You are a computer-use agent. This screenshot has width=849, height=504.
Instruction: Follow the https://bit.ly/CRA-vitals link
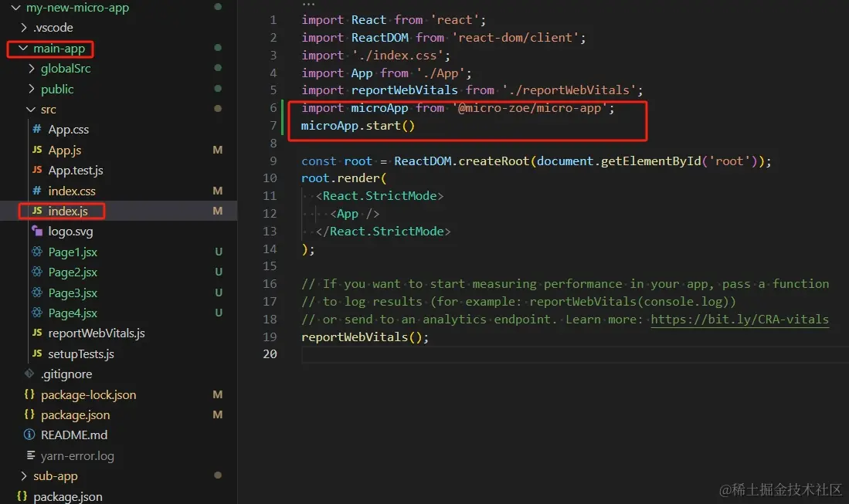tap(739, 319)
